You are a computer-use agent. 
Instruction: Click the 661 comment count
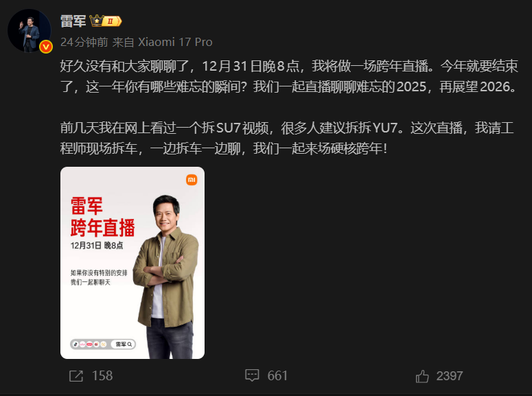[277, 376]
